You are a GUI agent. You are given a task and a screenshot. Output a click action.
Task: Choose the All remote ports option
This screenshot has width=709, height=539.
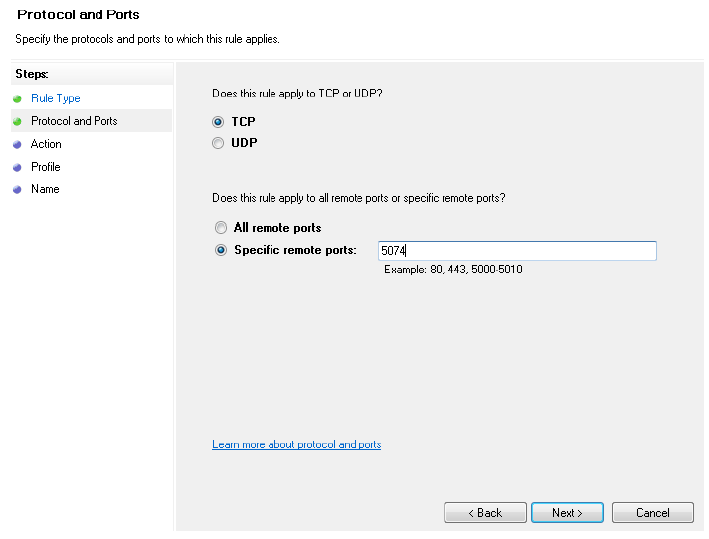(x=221, y=228)
